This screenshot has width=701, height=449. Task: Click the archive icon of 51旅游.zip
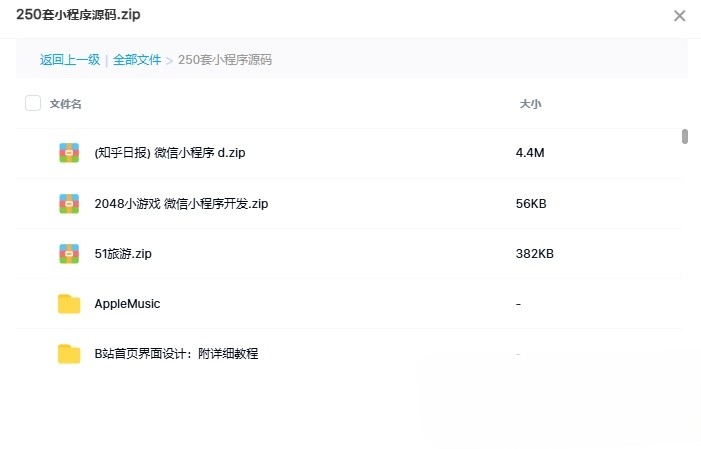(69, 254)
